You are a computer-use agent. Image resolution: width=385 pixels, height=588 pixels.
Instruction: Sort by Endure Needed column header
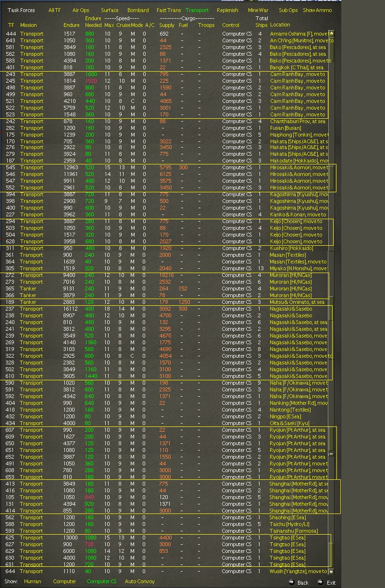[93, 22]
